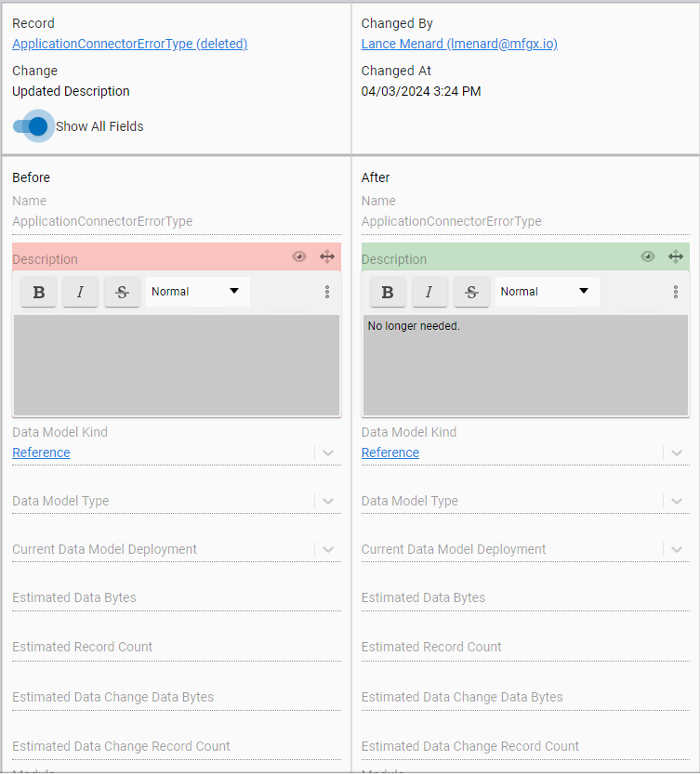
Task: Click the Before Estimated Record Count field
Action: (x=177, y=647)
